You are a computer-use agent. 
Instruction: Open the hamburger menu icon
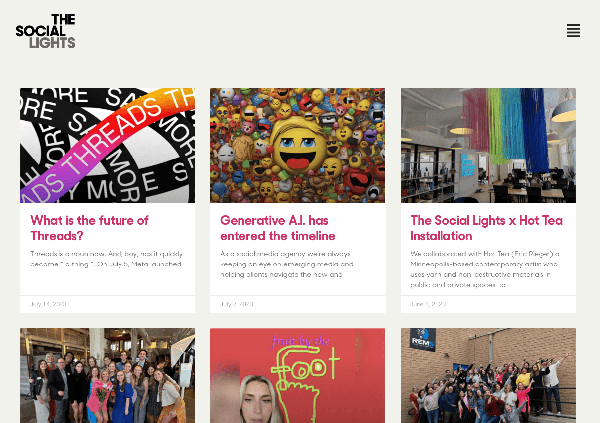(573, 31)
